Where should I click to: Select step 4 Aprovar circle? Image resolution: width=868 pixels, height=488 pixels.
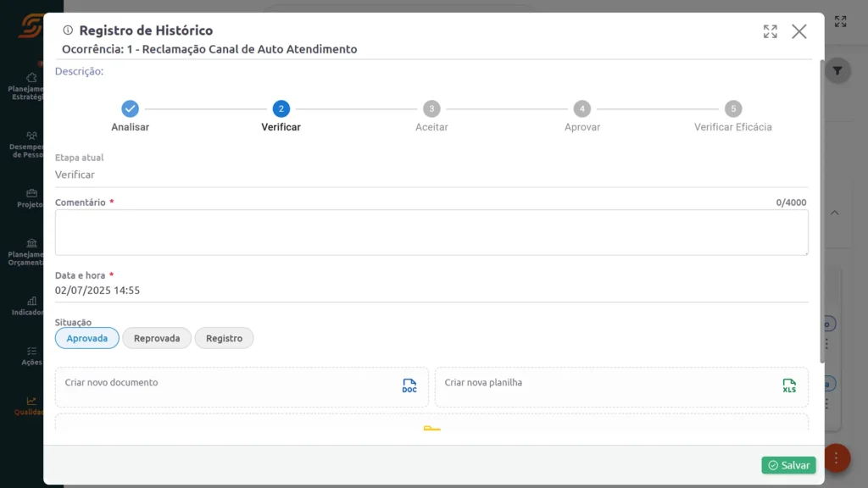(x=581, y=109)
